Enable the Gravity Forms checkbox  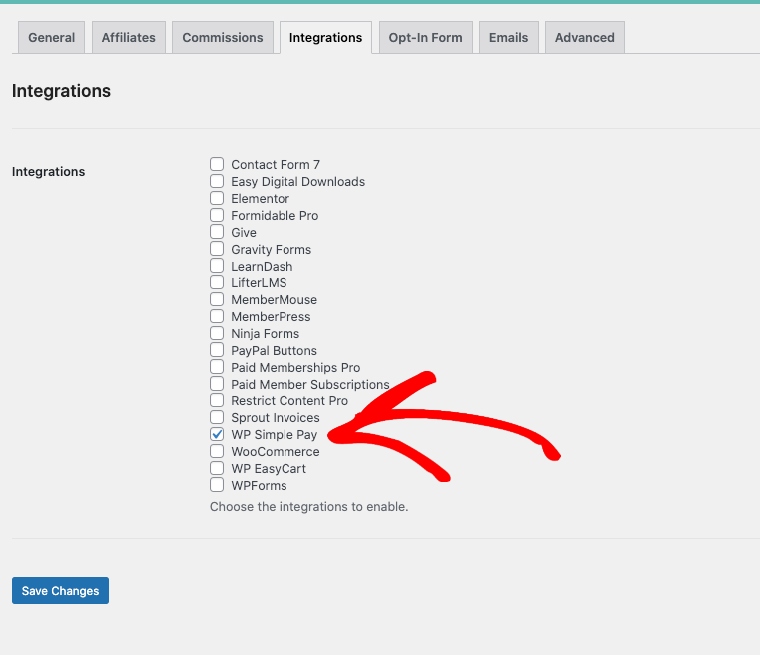(217, 250)
